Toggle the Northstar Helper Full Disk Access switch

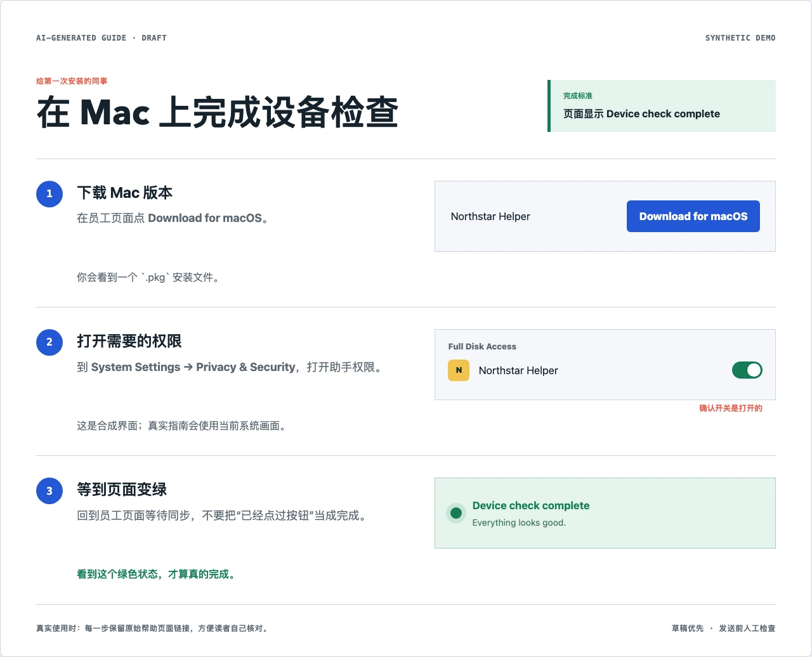[747, 370]
